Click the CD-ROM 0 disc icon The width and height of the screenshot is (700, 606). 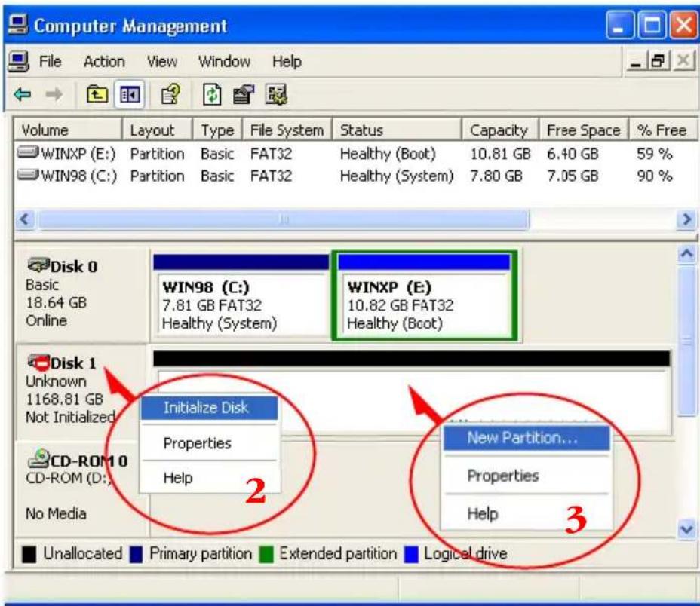click(38, 458)
